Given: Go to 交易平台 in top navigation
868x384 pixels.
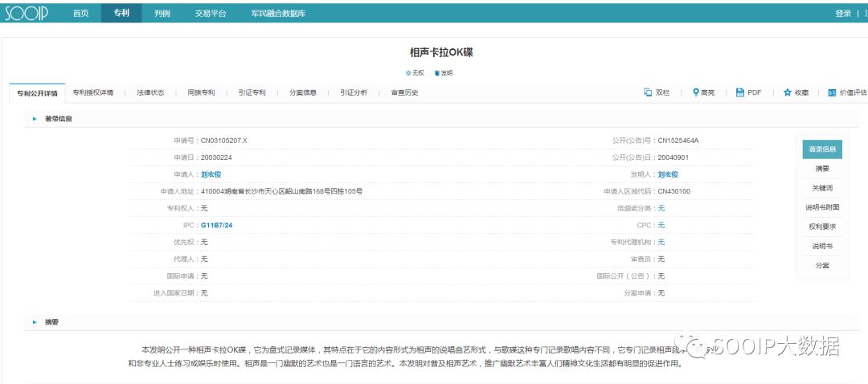Looking at the screenshot, I should click(x=211, y=14).
